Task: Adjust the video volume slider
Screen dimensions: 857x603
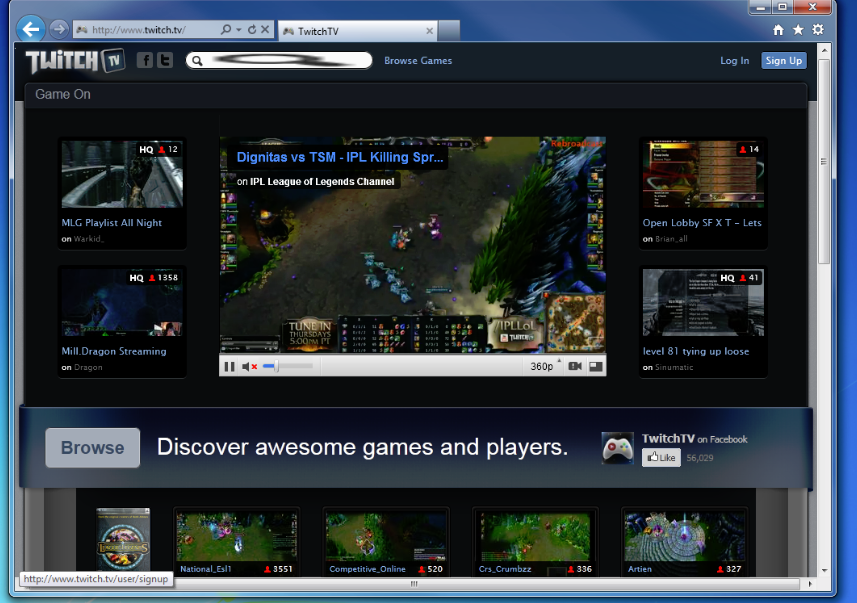Action: pyautogui.click(x=287, y=366)
